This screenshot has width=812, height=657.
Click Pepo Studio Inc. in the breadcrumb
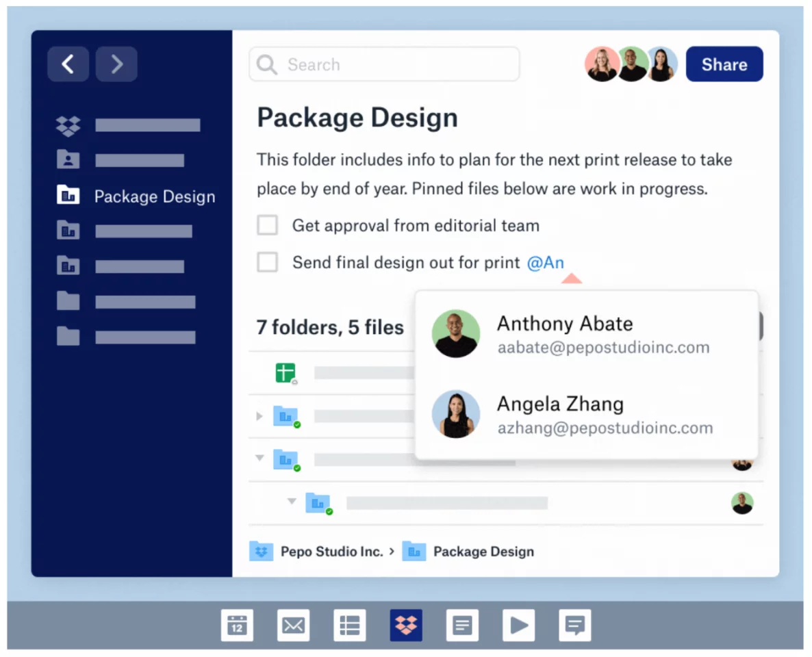coord(333,551)
